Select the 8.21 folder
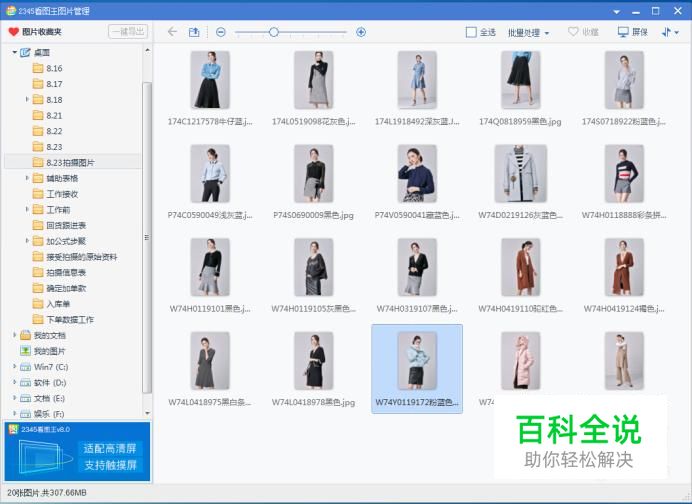 (48, 116)
